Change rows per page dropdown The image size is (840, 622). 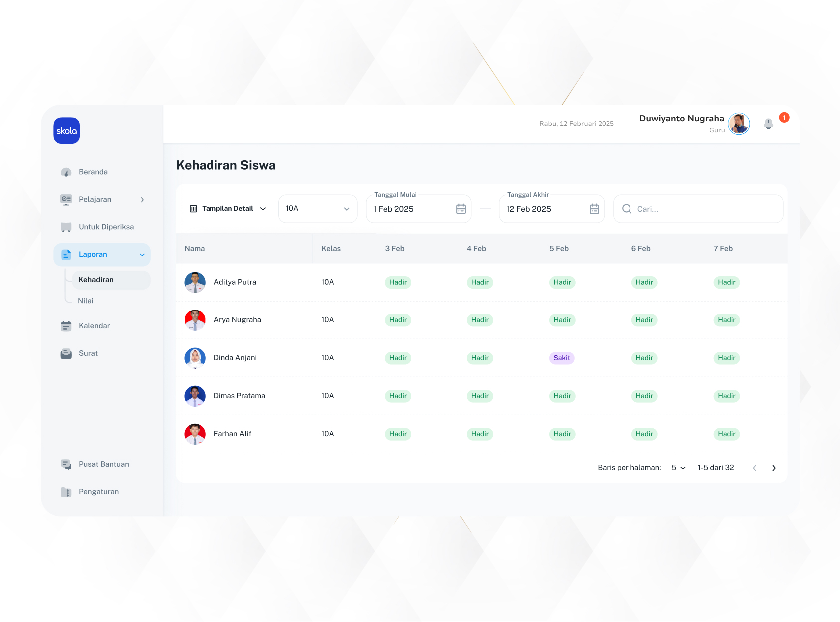[678, 468]
